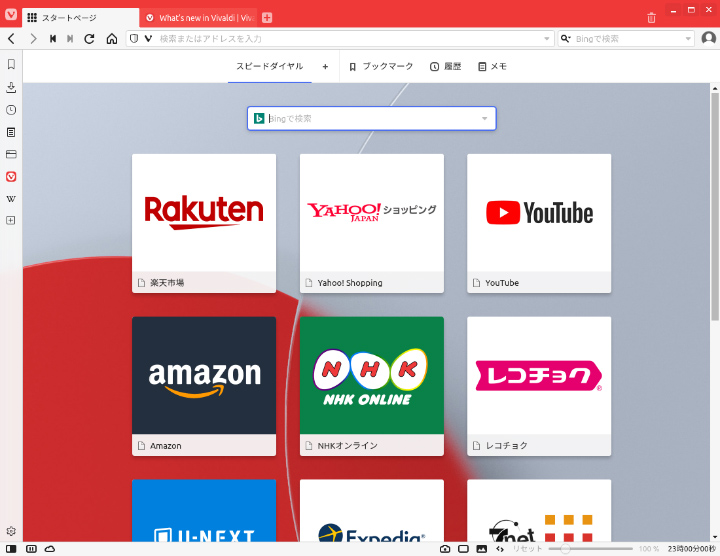Add a new speed dial group

pyautogui.click(x=325, y=67)
